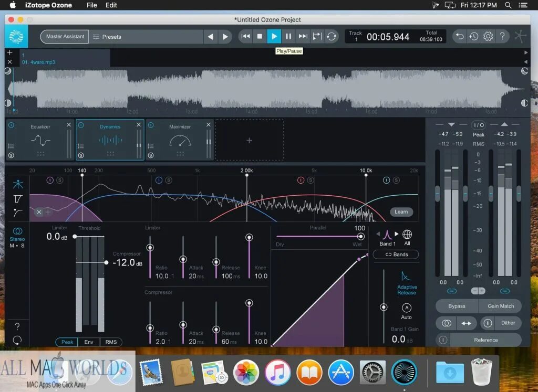The height and width of the screenshot is (392, 538).
Task: Reset the Dynamics module icon
Action: (x=17, y=340)
